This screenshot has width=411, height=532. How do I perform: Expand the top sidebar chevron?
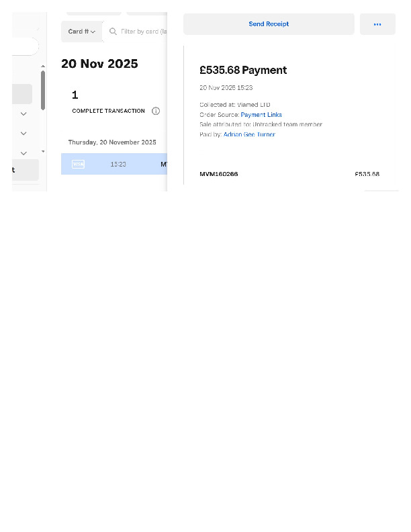24,114
